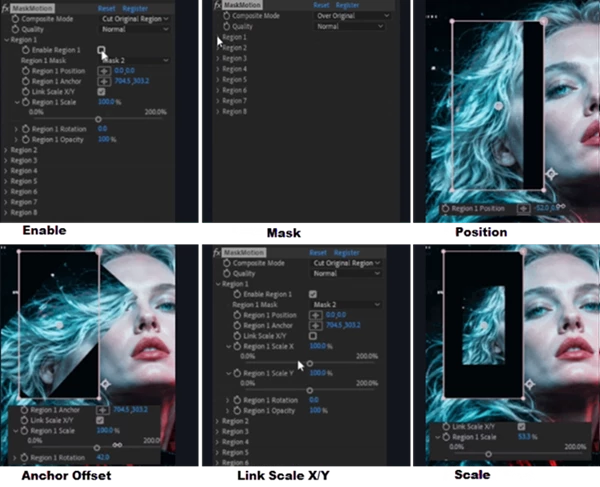Click Reset link in Link Scale panel
The image size is (600, 487).
point(318,252)
